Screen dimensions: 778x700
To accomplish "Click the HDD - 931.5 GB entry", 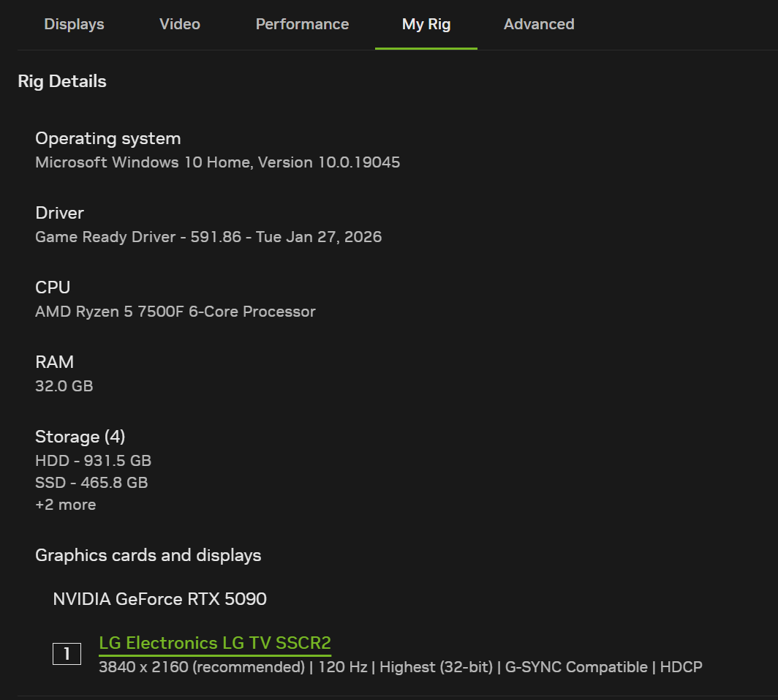I will tap(94, 461).
